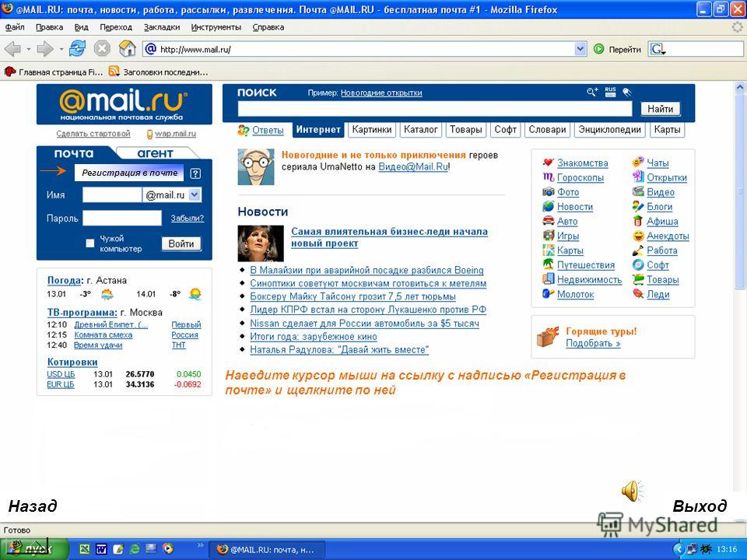Click the Найти search button
The image size is (747, 560).
660,109
